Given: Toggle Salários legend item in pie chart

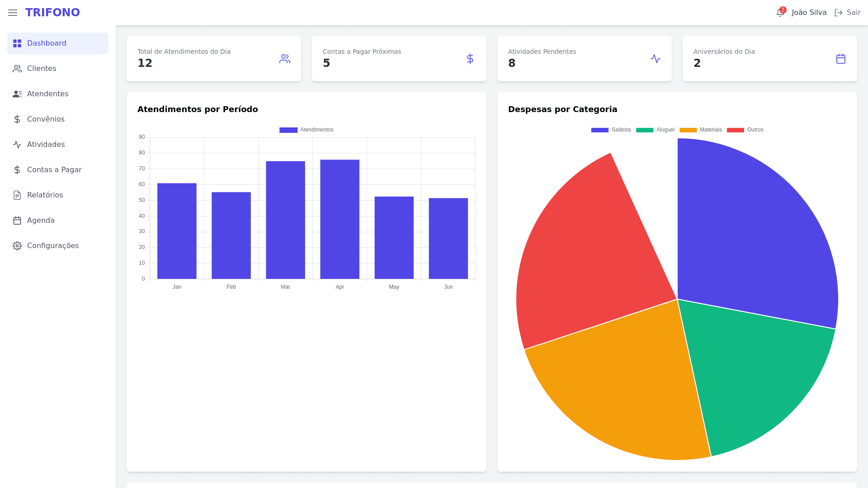Looking at the screenshot, I should point(611,130).
